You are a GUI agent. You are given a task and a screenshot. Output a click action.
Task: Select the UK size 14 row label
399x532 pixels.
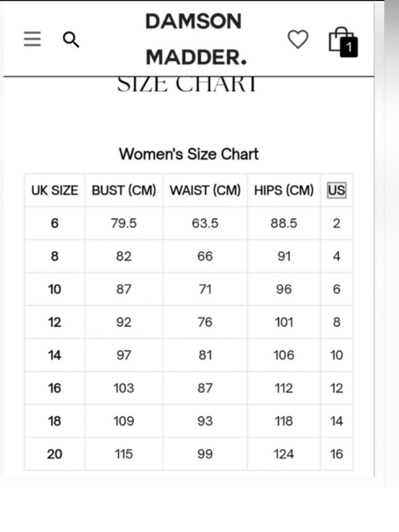click(55, 355)
